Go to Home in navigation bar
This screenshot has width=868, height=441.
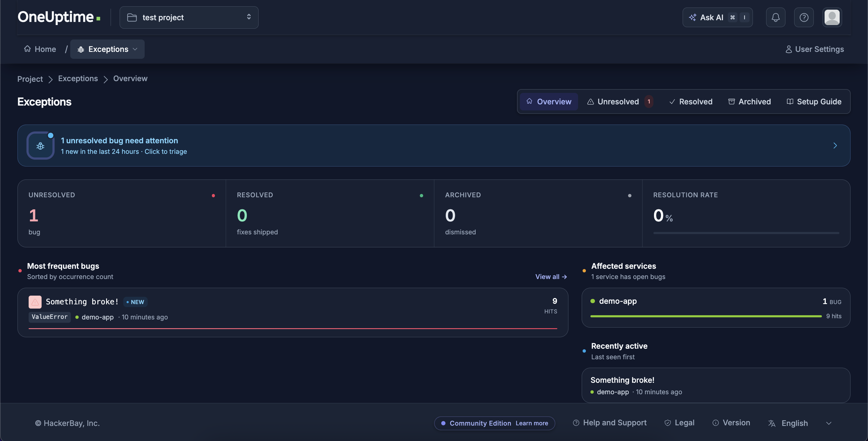click(40, 49)
